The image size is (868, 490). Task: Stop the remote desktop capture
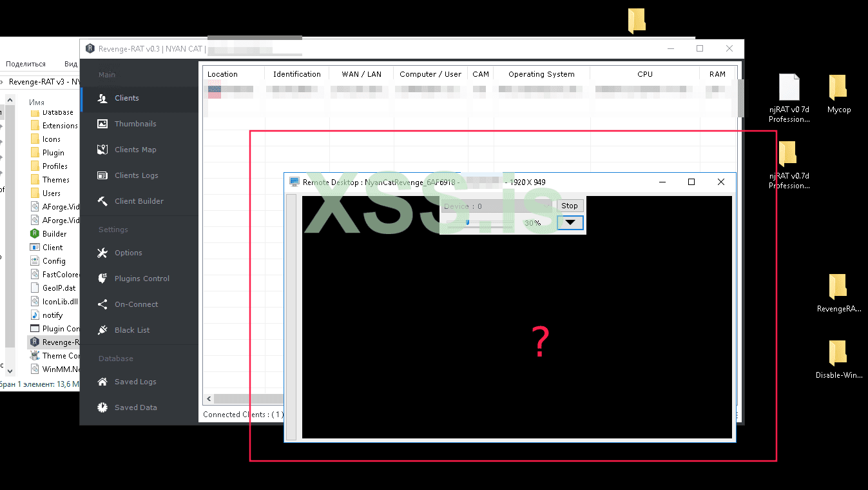click(570, 205)
